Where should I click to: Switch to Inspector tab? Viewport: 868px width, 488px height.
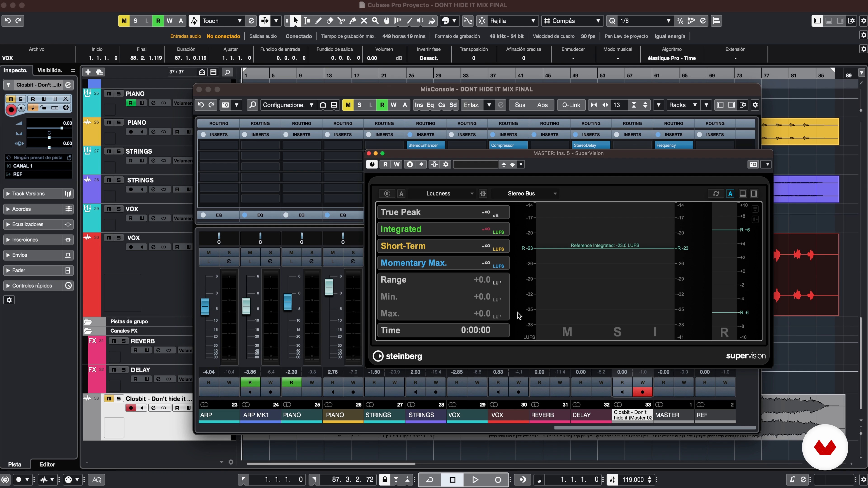[16, 70]
